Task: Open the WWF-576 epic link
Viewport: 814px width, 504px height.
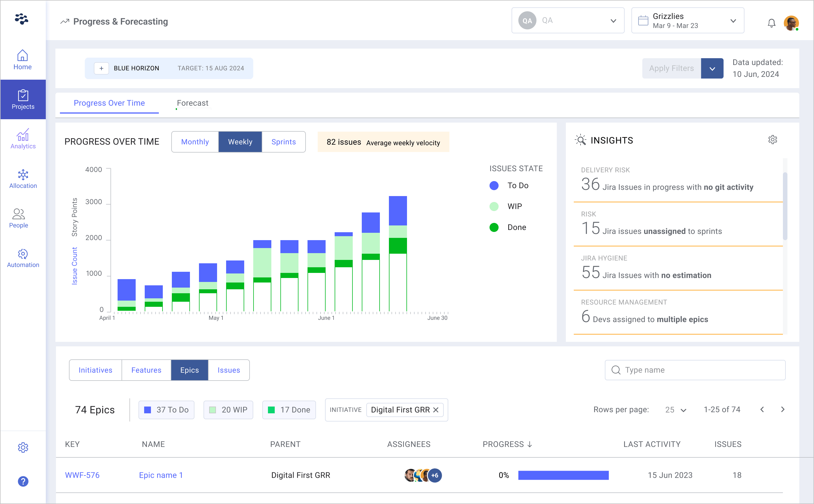Action: (82, 475)
